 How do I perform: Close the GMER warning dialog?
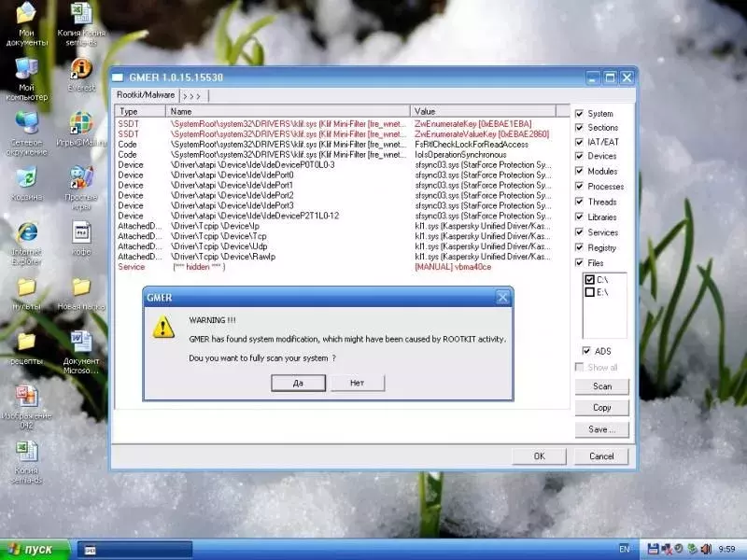502,298
